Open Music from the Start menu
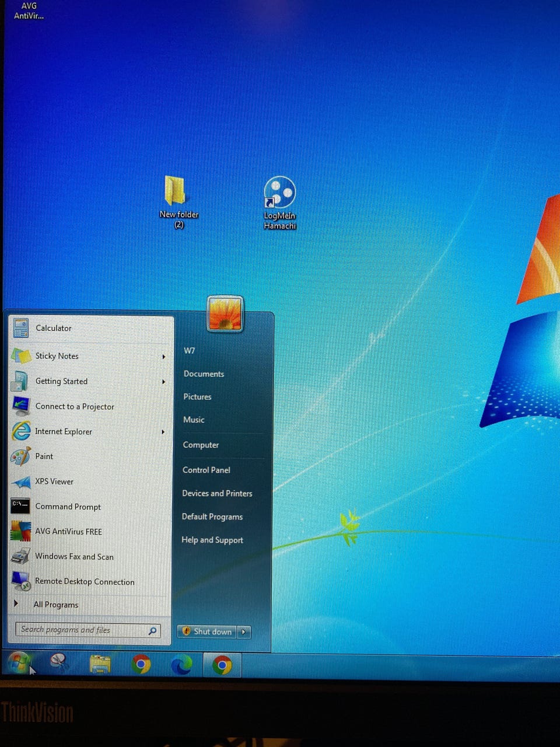The image size is (560, 747). 194,420
